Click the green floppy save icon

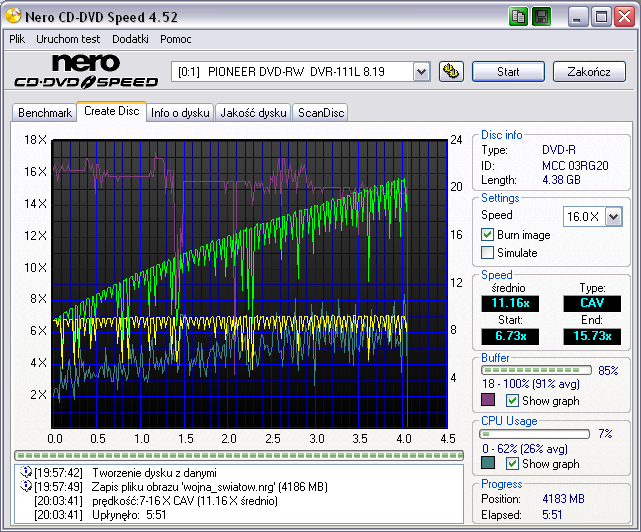pos(541,17)
